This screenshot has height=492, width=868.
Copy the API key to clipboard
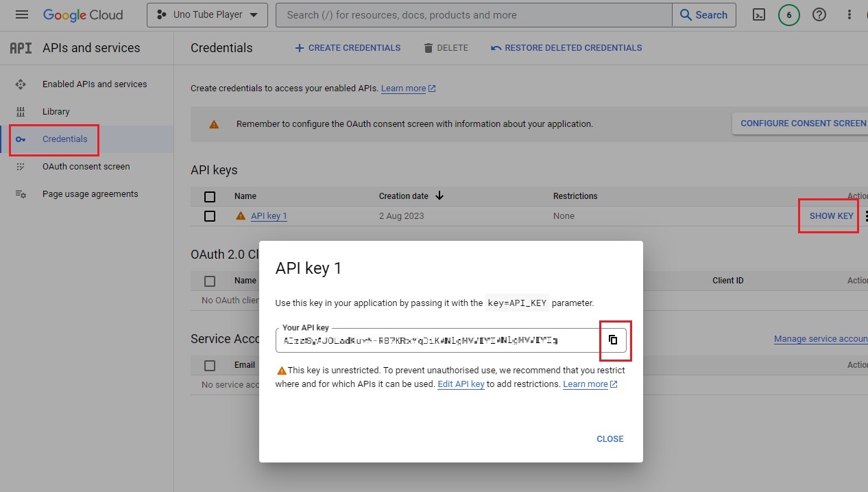click(614, 340)
